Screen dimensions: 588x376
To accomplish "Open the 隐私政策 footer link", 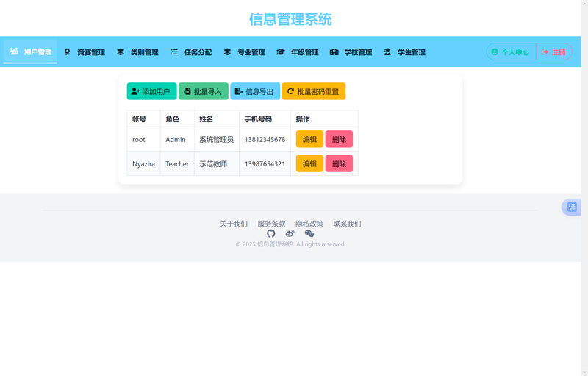I will click(309, 224).
